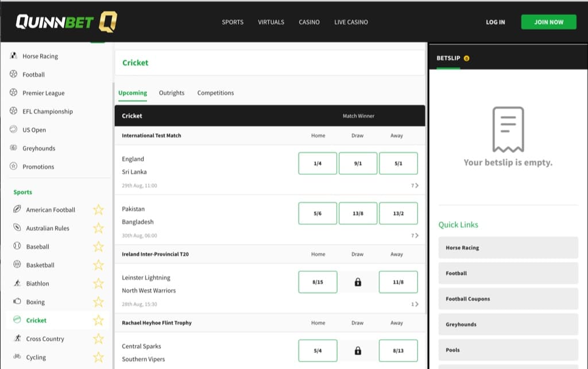Bet on Sri Lanka at 5/1
Screen dimensions: 588x369
pos(399,163)
